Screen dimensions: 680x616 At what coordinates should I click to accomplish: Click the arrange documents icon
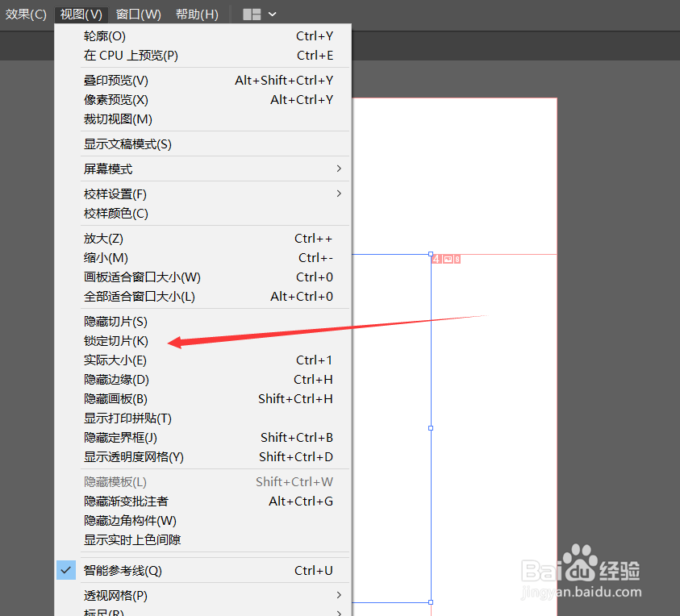pyautogui.click(x=252, y=15)
